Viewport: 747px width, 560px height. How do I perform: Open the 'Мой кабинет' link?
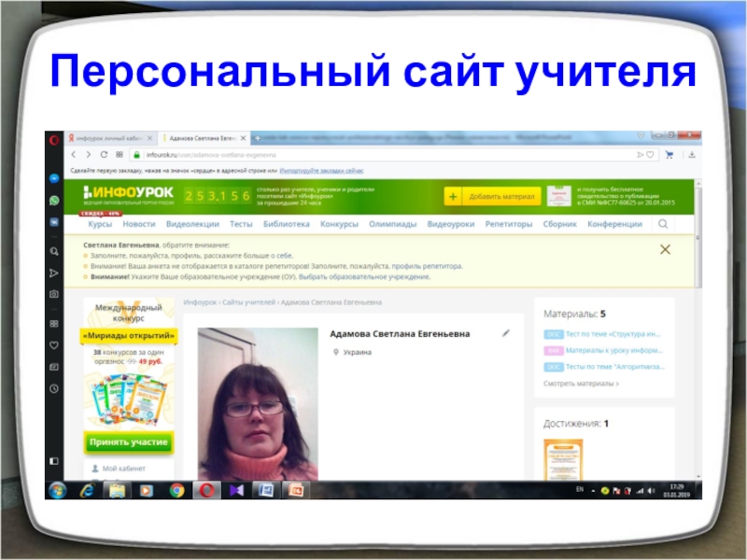click(124, 469)
